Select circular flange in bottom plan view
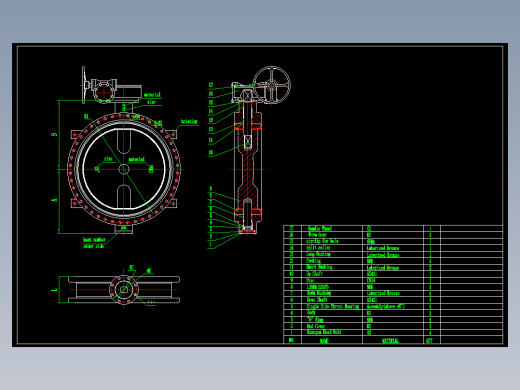Screen dimensions: 520x390 tap(124, 290)
